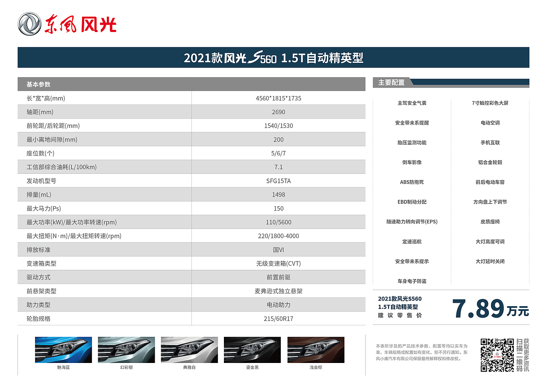Click the 2021款风光S560 1.5T自动精英型 title banner
The width and height of the screenshot is (547, 392).
[273, 58]
